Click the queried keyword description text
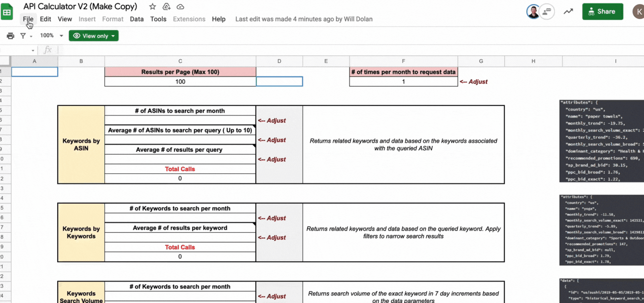The width and height of the screenshot is (644, 303). coord(403,233)
